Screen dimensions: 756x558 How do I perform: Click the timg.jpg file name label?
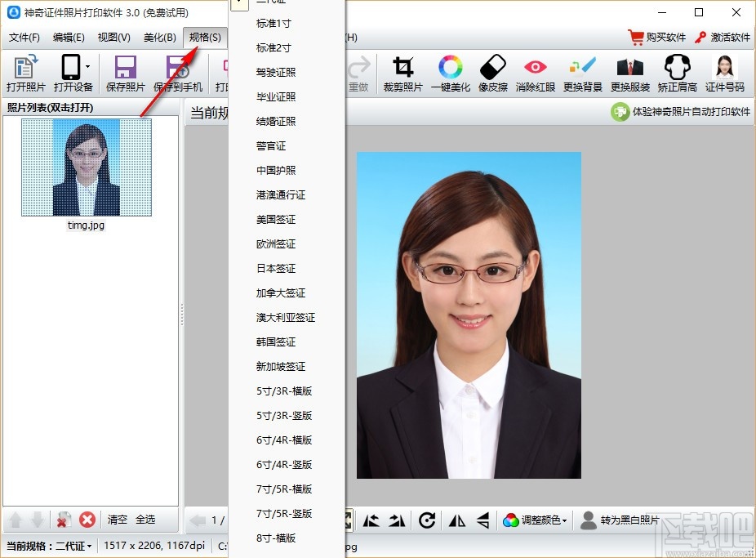pos(87,225)
